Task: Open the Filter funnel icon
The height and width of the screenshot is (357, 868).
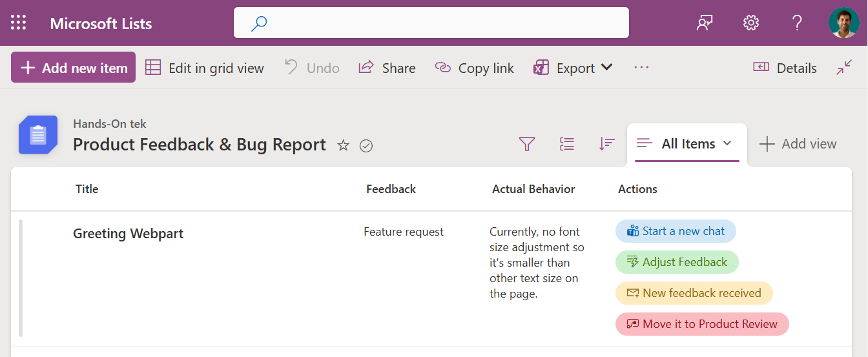Action: 527,144
